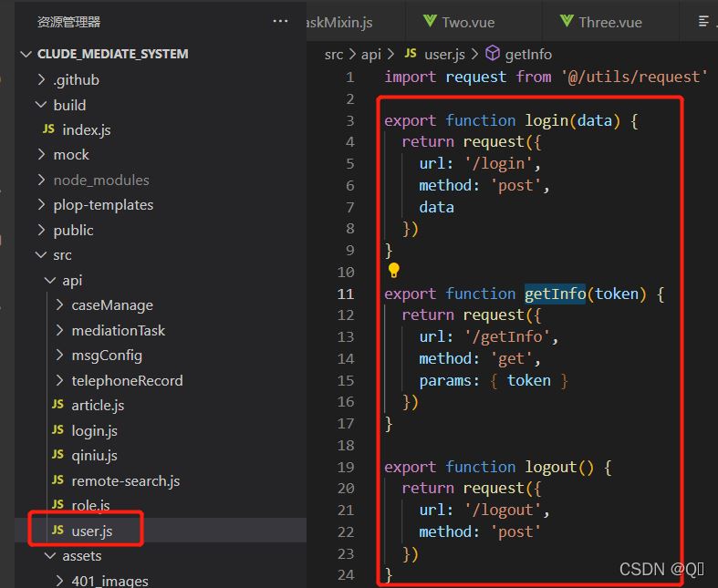
Task: Click line number 1 in the gutter
Action: point(349,77)
